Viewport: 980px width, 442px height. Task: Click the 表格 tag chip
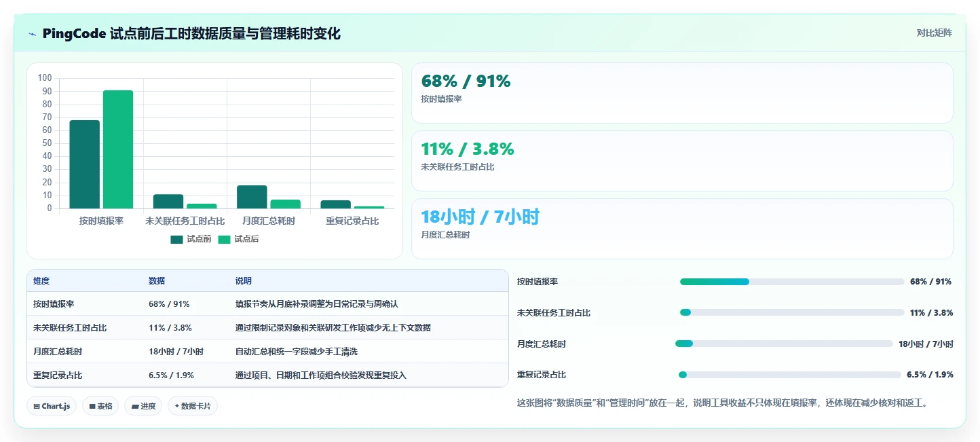(x=101, y=406)
